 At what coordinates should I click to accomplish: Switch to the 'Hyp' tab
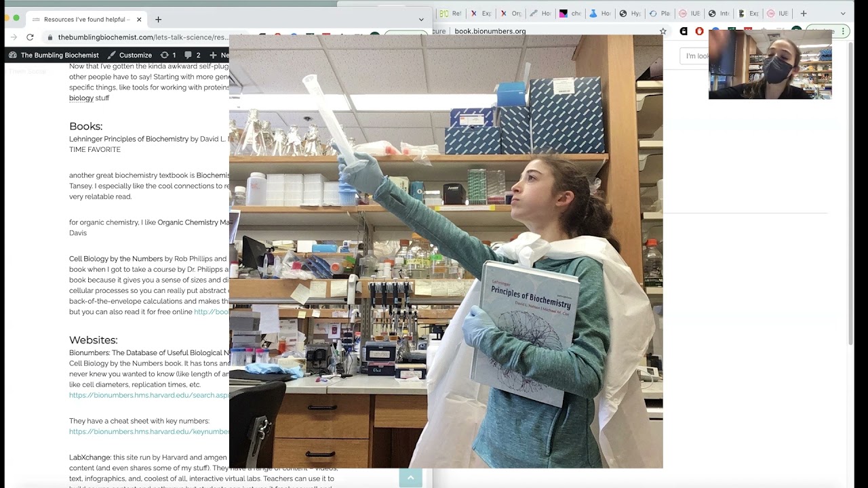pyautogui.click(x=630, y=14)
